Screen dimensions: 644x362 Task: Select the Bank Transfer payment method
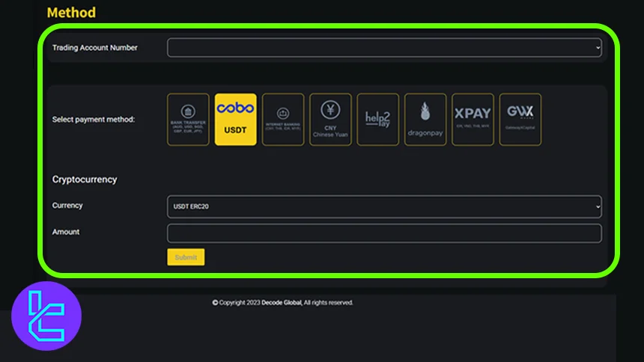coord(188,120)
